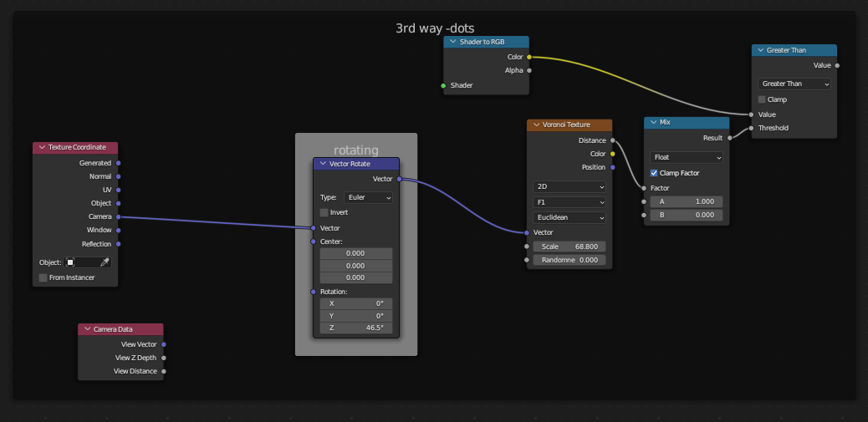
Task: Click the Threshold input socket
Action: click(751, 128)
